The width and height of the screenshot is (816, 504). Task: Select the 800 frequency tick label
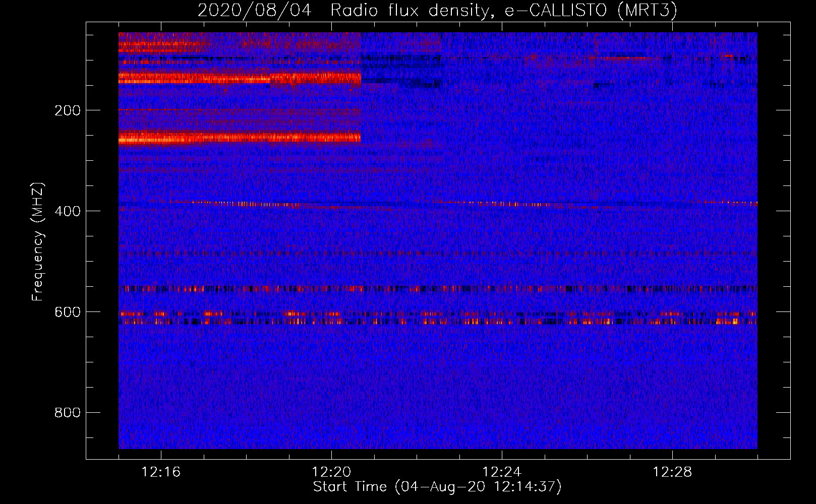(68, 413)
